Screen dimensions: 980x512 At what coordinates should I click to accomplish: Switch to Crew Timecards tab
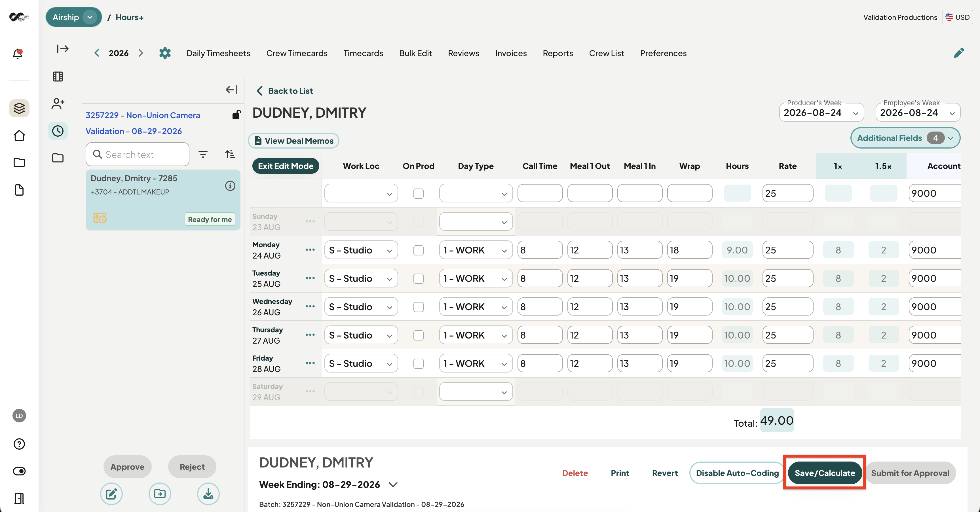click(x=297, y=53)
